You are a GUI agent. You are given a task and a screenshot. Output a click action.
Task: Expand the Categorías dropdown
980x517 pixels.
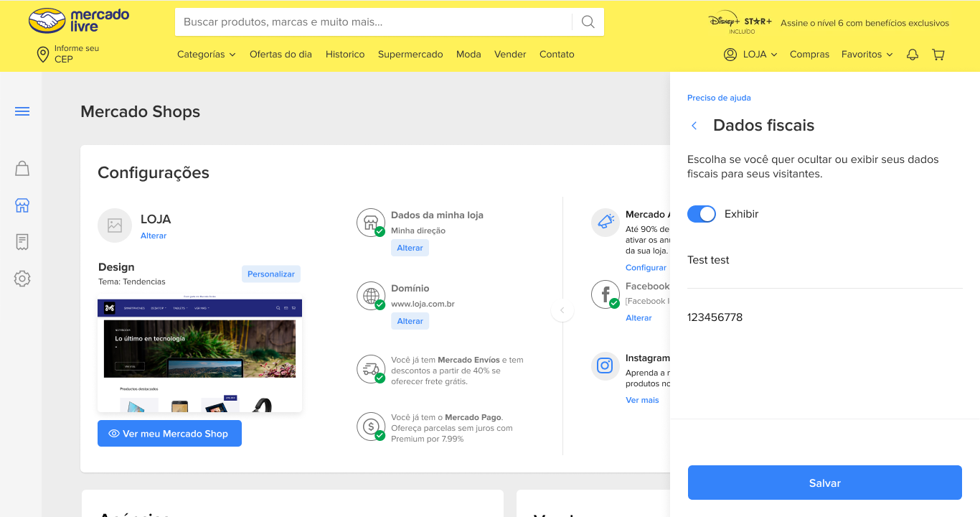tap(207, 55)
